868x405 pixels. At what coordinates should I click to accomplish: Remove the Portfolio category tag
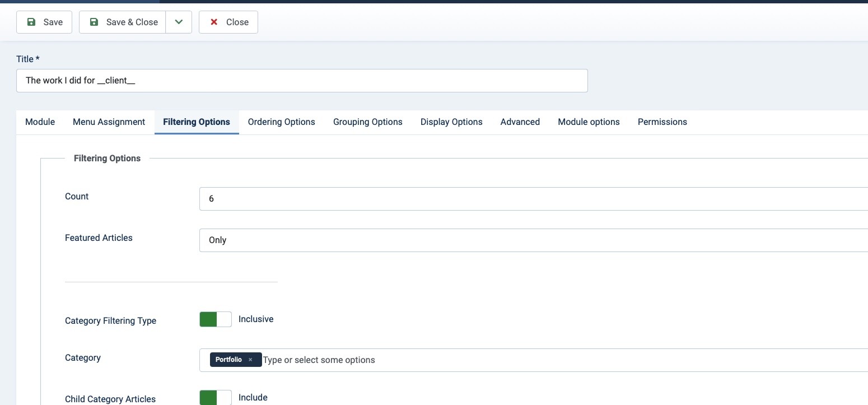click(x=250, y=360)
